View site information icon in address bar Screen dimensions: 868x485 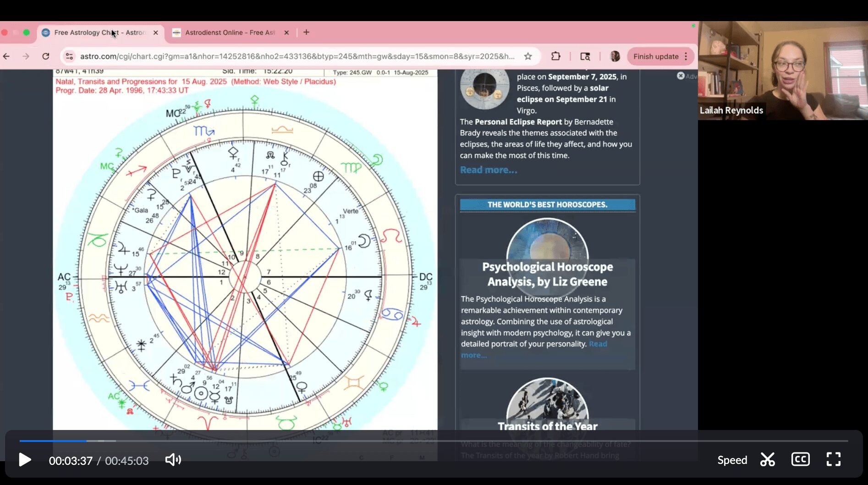tap(69, 56)
